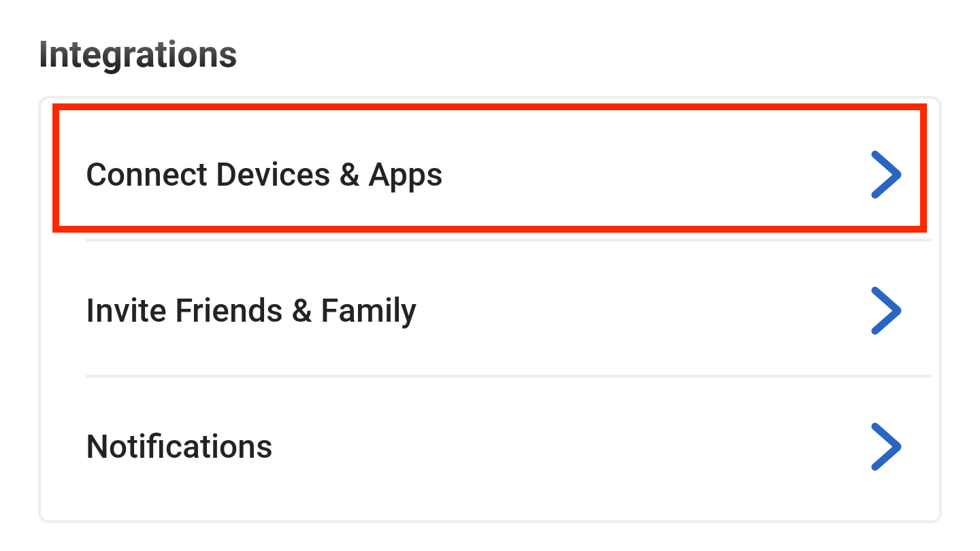
Task: Click the word "Invite" in the second row
Action: 126,311
